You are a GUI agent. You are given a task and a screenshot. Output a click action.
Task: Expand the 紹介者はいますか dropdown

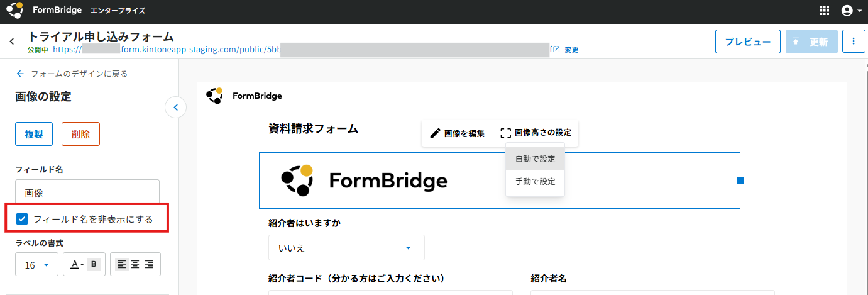pyautogui.click(x=346, y=248)
